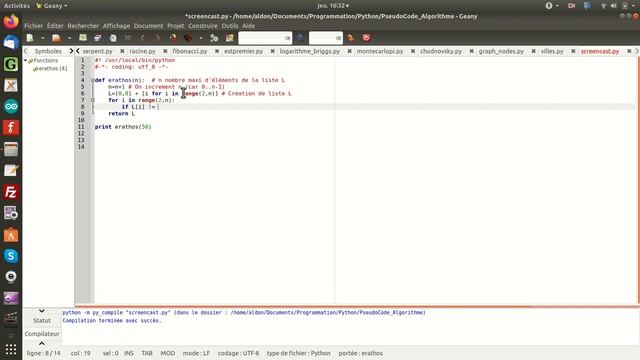Screen dimensions: 640x360
Task: Collapse the Fonctions tree node
Action: coord(26,60)
